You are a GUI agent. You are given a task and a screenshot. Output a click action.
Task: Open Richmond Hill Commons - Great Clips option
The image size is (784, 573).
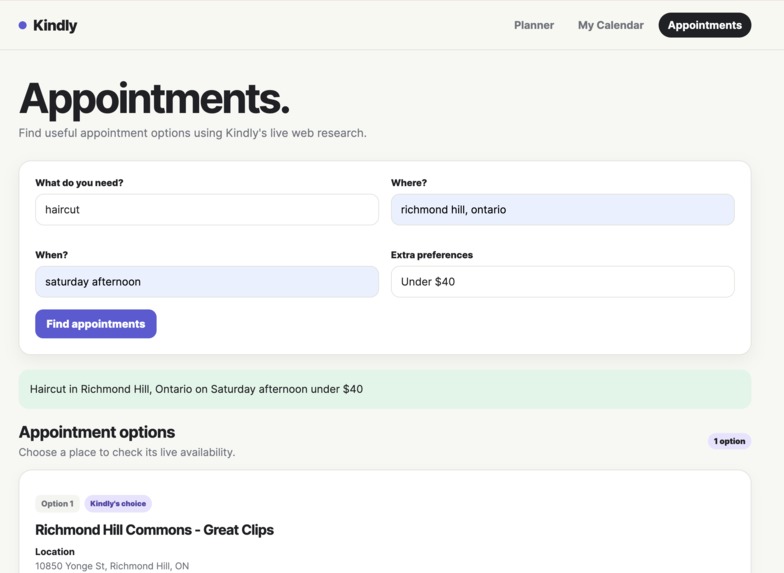(x=154, y=530)
